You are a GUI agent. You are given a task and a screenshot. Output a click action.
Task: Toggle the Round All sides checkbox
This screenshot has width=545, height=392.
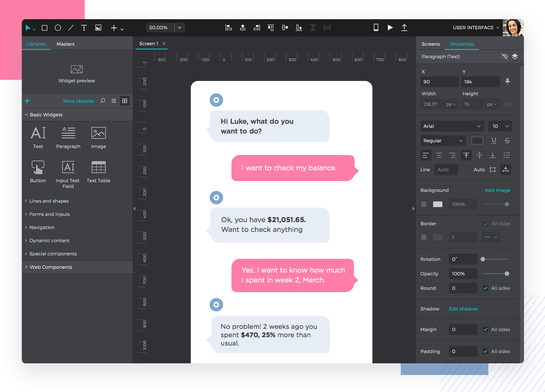coord(485,288)
